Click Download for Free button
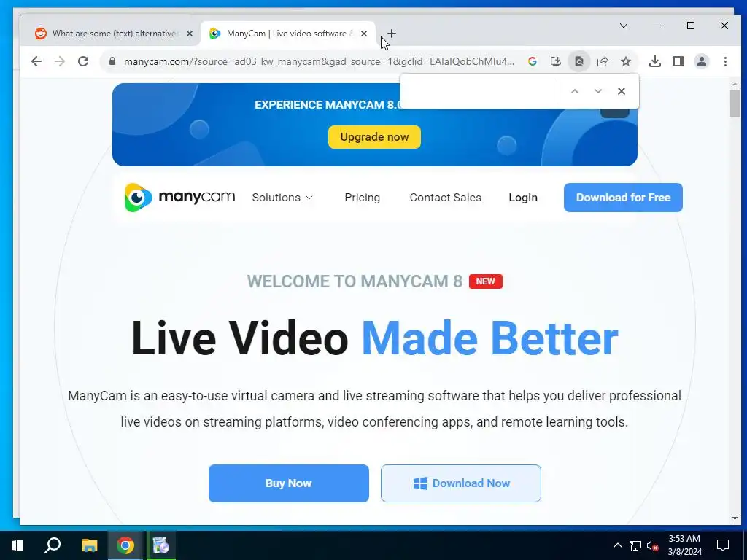 [x=623, y=197]
